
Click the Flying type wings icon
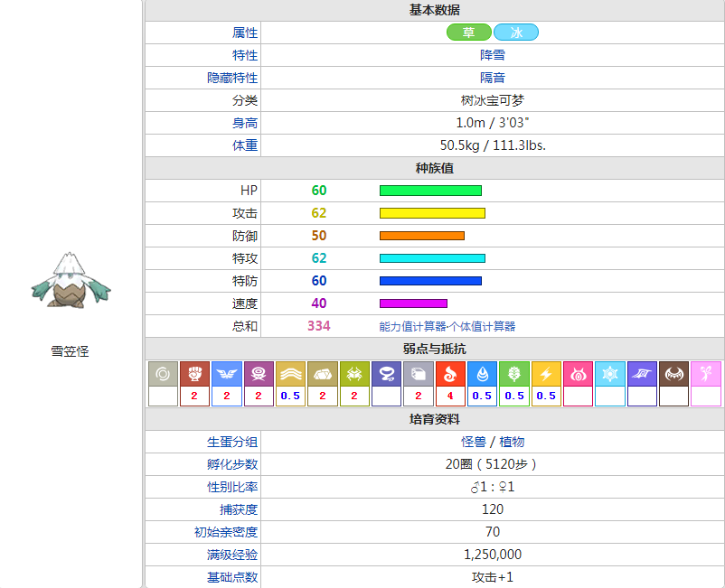pos(227,374)
